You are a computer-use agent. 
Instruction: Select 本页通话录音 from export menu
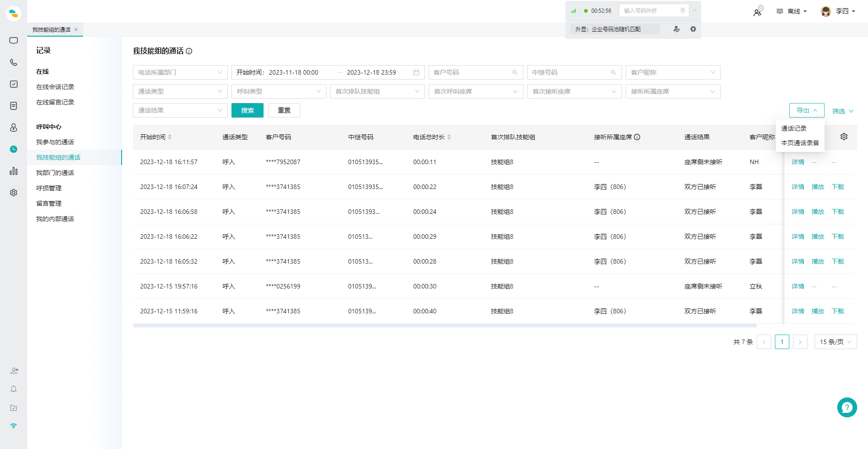[800, 143]
